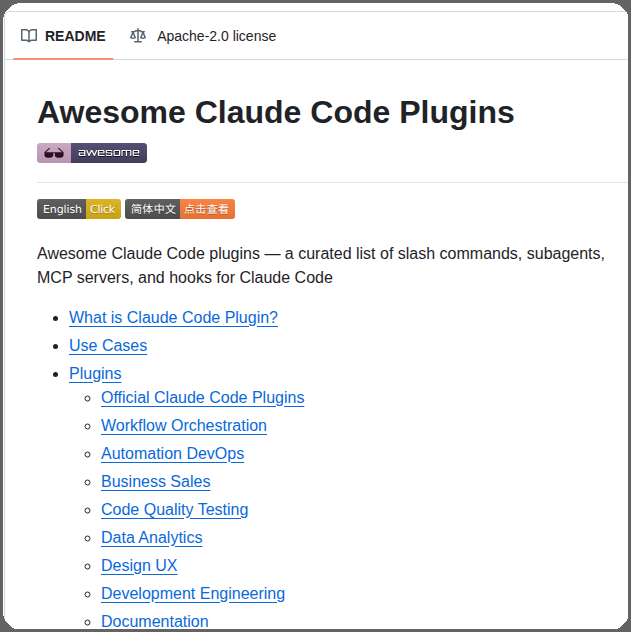Open the 简体中文 language badge
631x632 pixels.
tap(180, 209)
